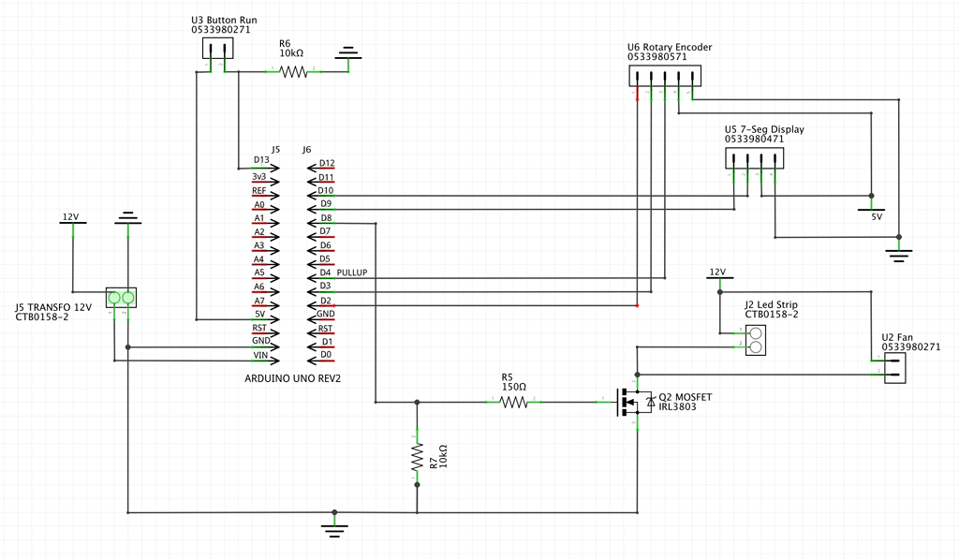
Task: Select the Q2 MOSFET IRL3803 symbol
Action: (x=633, y=403)
